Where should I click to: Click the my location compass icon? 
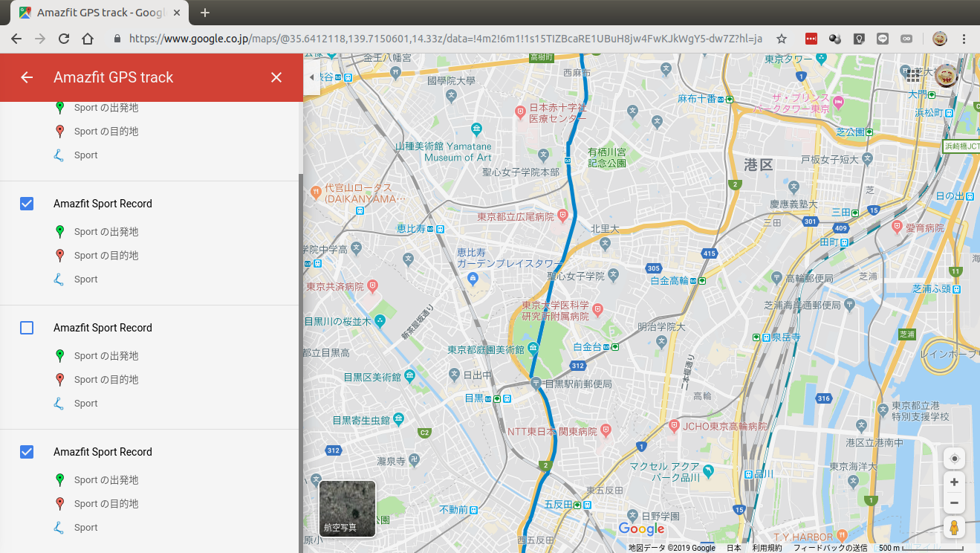click(954, 458)
